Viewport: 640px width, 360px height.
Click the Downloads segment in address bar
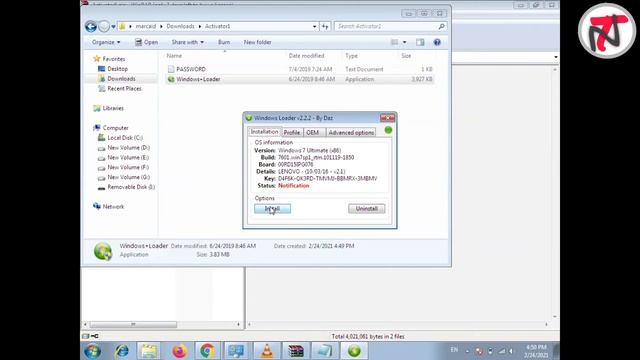(x=180, y=26)
